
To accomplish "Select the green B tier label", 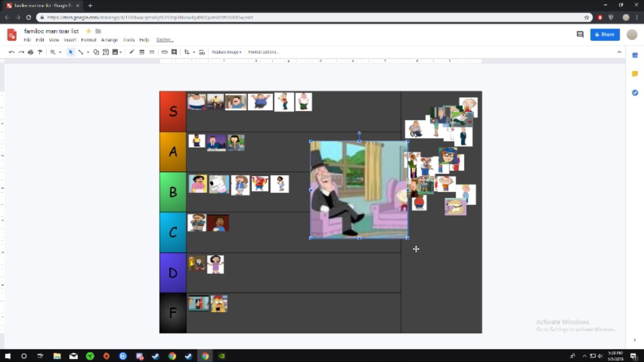I will [x=173, y=192].
